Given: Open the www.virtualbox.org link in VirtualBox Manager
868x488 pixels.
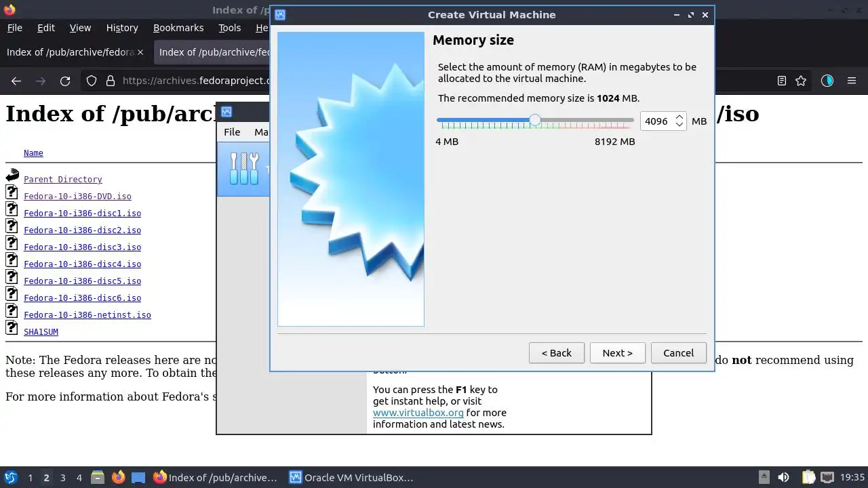Looking at the screenshot, I should tap(418, 412).
